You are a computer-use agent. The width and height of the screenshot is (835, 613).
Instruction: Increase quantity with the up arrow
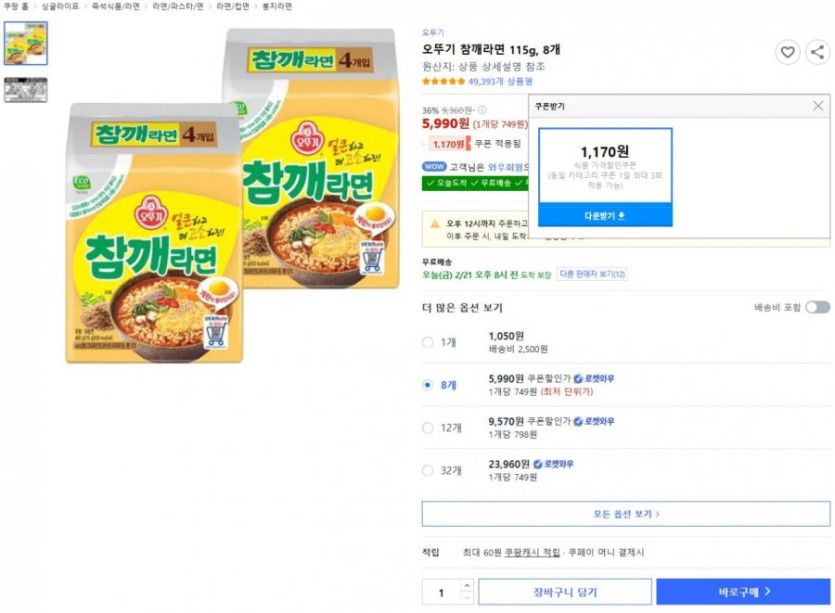(x=466, y=586)
